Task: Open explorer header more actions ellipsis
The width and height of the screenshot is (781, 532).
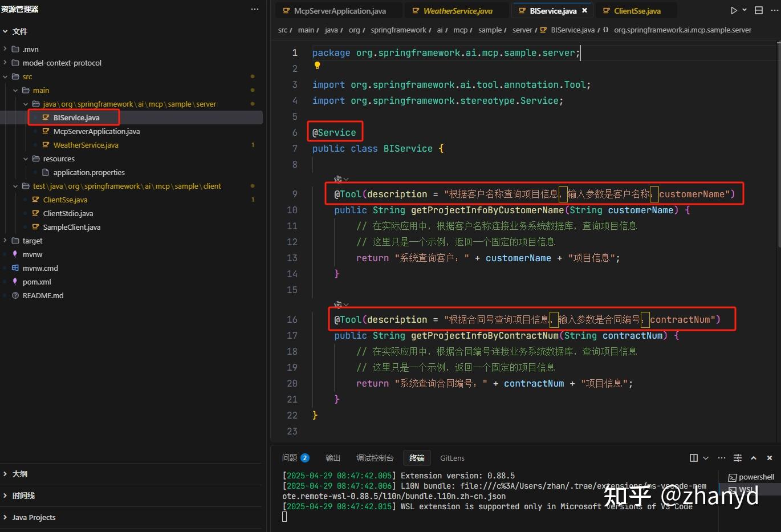Action: [x=255, y=9]
